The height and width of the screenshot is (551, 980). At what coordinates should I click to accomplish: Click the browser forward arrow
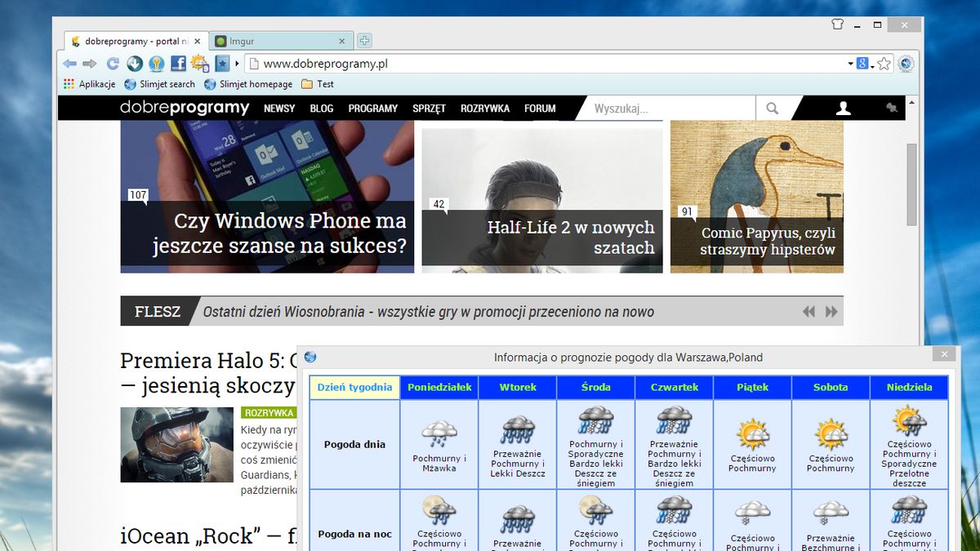tap(90, 64)
